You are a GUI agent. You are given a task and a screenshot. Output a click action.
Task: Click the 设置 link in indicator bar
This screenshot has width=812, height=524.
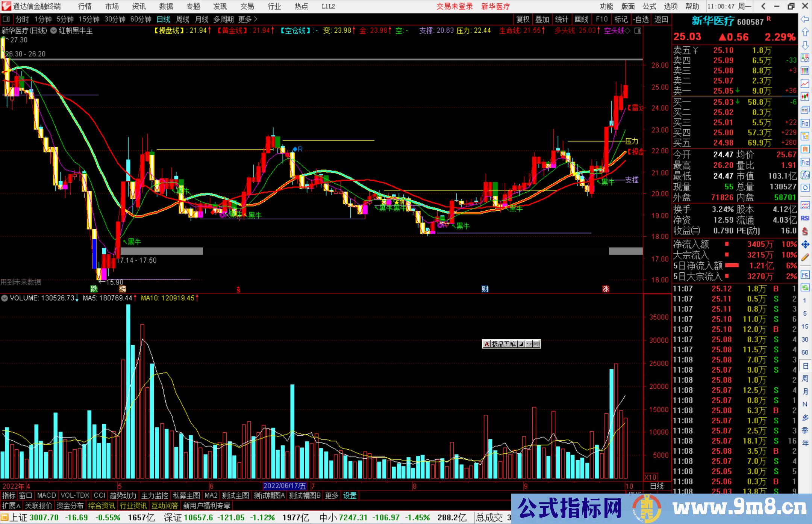click(x=350, y=496)
